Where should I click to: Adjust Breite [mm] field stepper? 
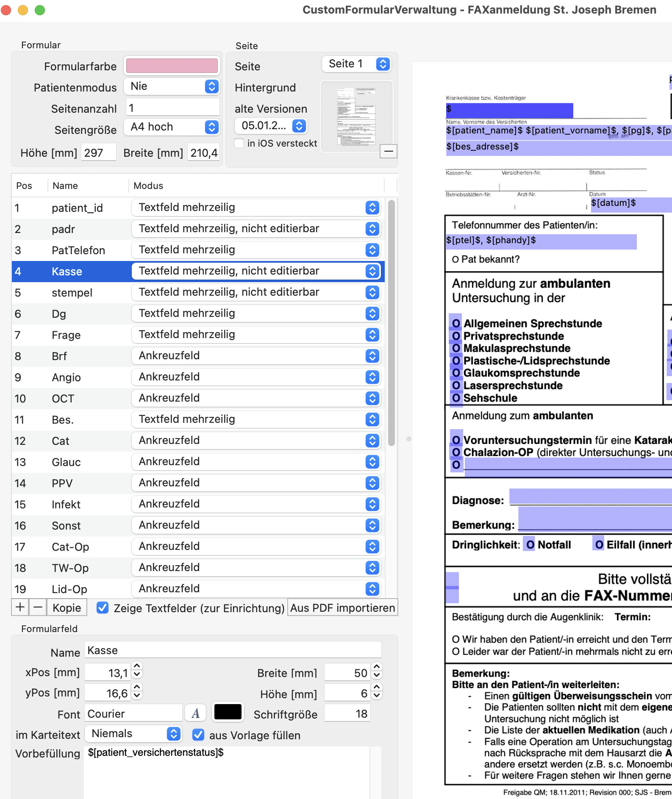(x=377, y=670)
